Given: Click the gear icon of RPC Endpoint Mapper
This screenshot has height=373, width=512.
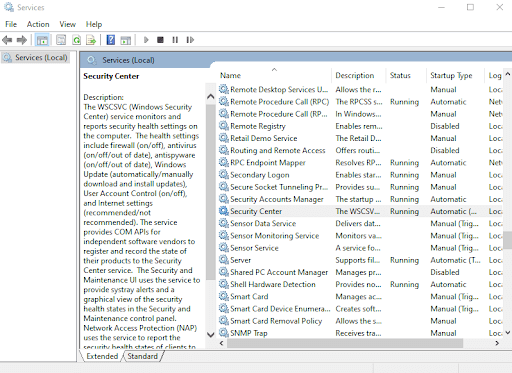Looking at the screenshot, I should coord(223,162).
